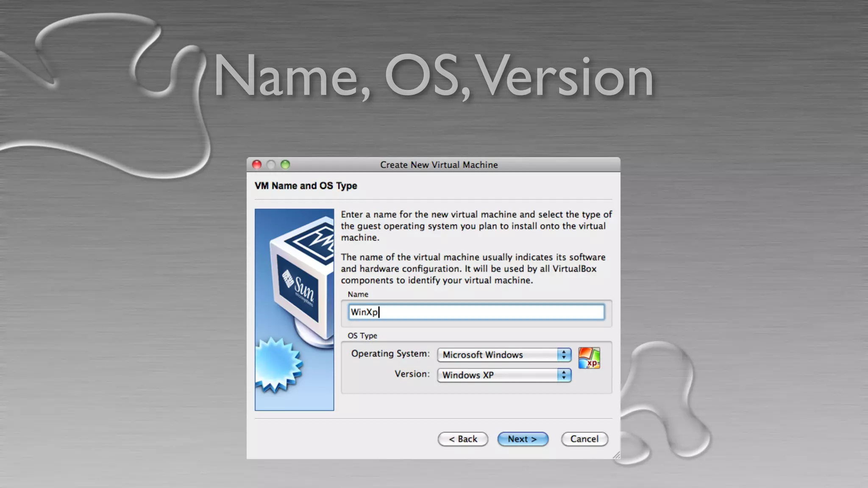The width and height of the screenshot is (868, 488).
Task: Go back with the < Back button
Action: click(463, 439)
